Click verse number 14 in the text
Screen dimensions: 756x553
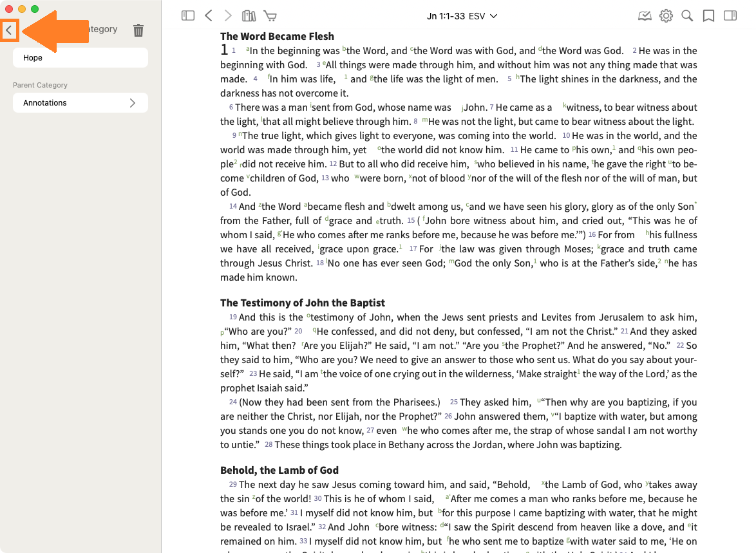tap(233, 207)
